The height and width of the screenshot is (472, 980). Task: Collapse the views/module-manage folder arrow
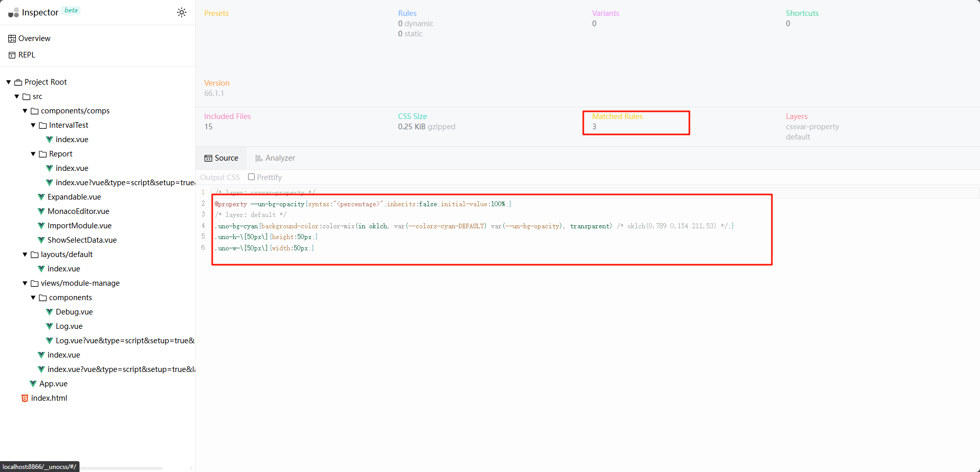[x=25, y=283]
